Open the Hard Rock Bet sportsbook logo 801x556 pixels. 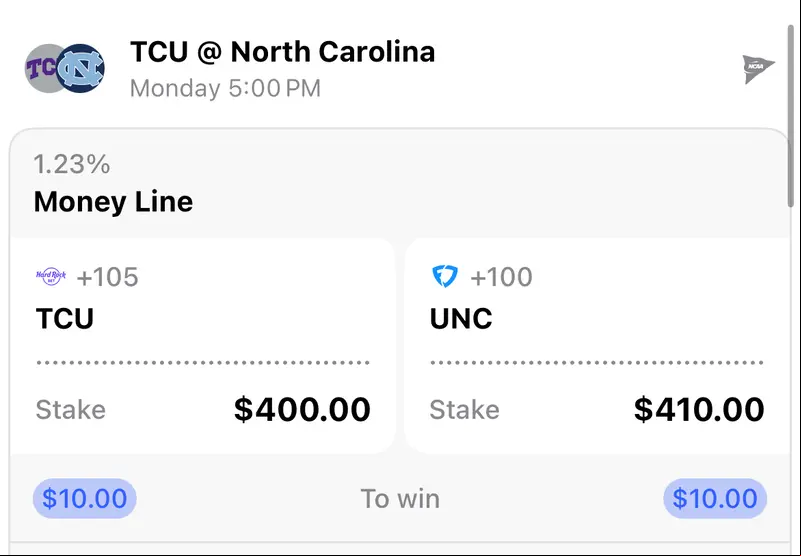click(x=51, y=276)
